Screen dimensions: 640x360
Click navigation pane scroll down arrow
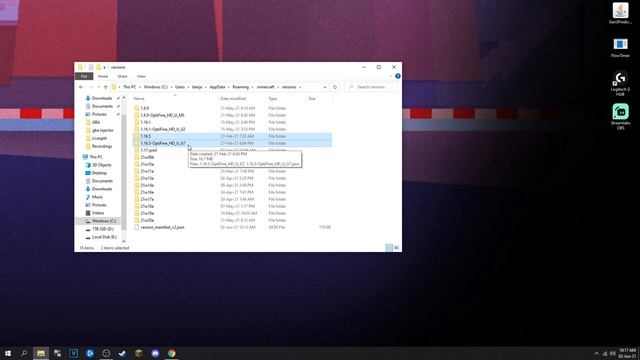pos(124,242)
